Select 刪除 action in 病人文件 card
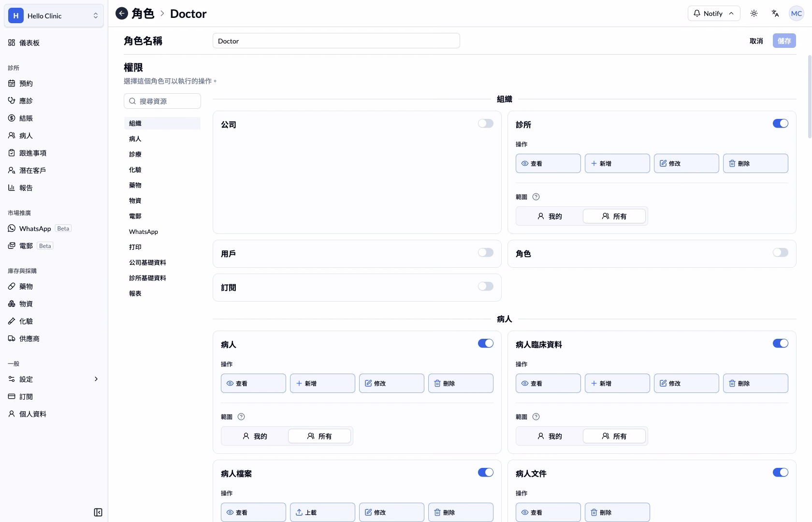 (x=617, y=512)
